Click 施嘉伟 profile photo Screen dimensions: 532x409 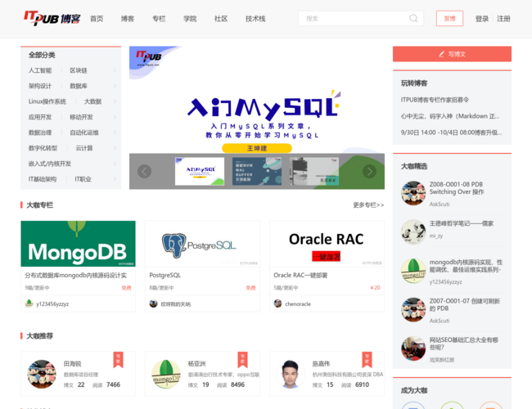pyautogui.click(x=291, y=374)
